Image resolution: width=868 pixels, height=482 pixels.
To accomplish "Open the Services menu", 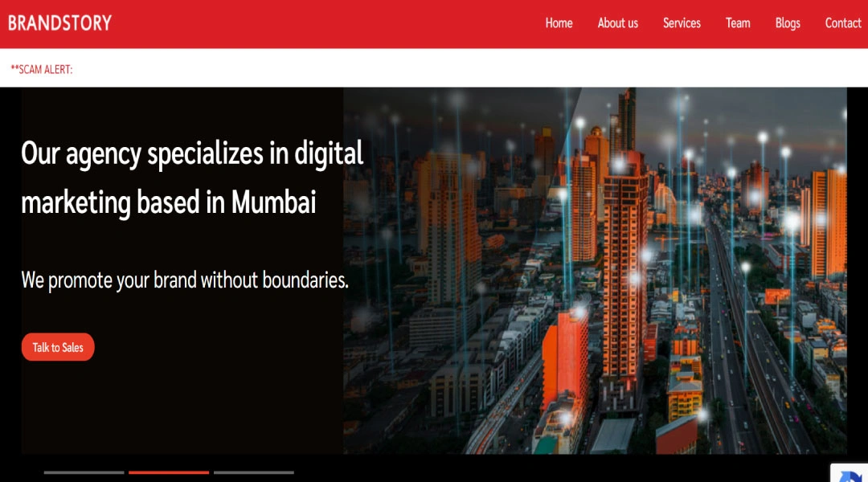I will coord(682,23).
